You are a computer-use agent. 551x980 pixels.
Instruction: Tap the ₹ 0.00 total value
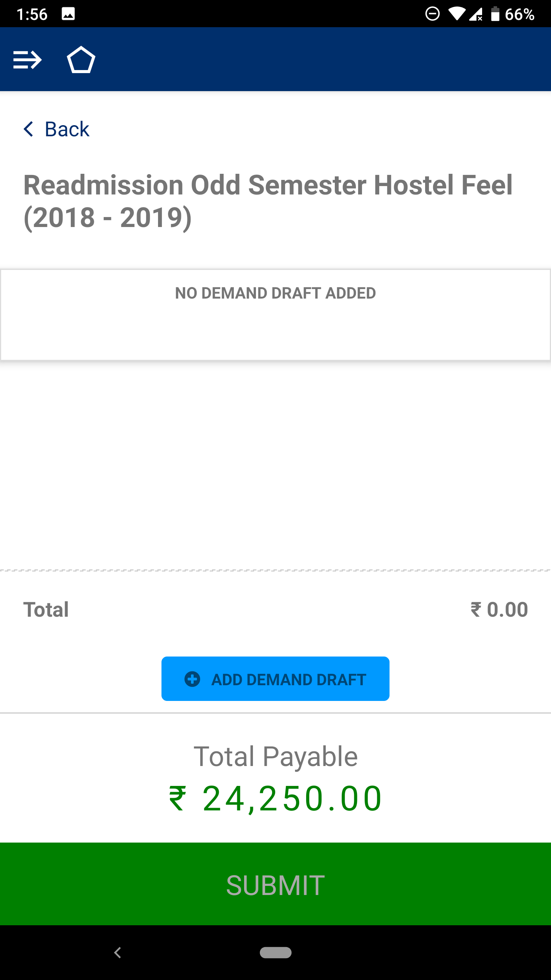[499, 609]
